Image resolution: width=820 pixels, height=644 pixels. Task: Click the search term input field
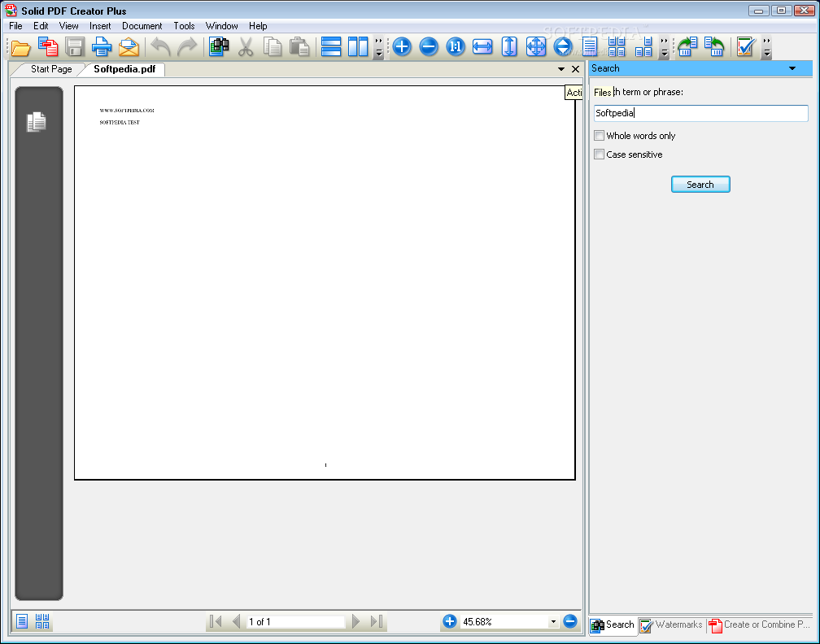700,113
